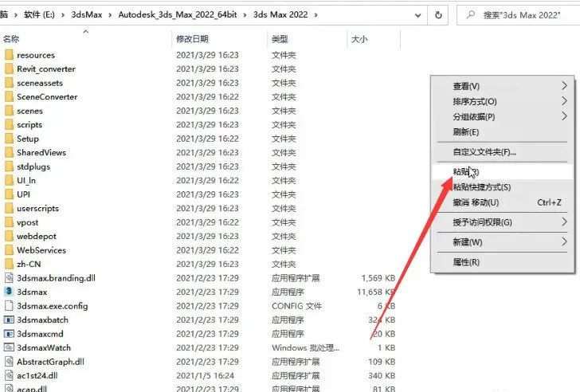Click the WebServices folder icon

[9, 250]
